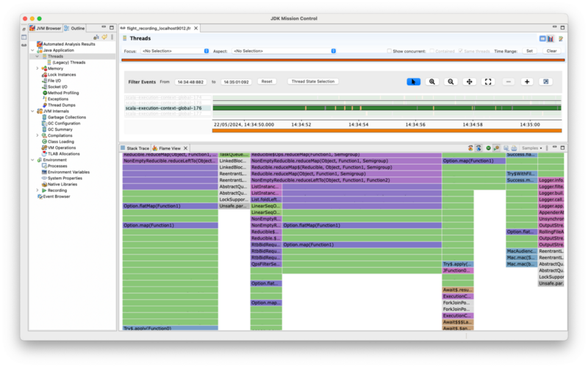This screenshot has height=367, width=588.
Task: Click the export chart image icon
Action: [546, 82]
